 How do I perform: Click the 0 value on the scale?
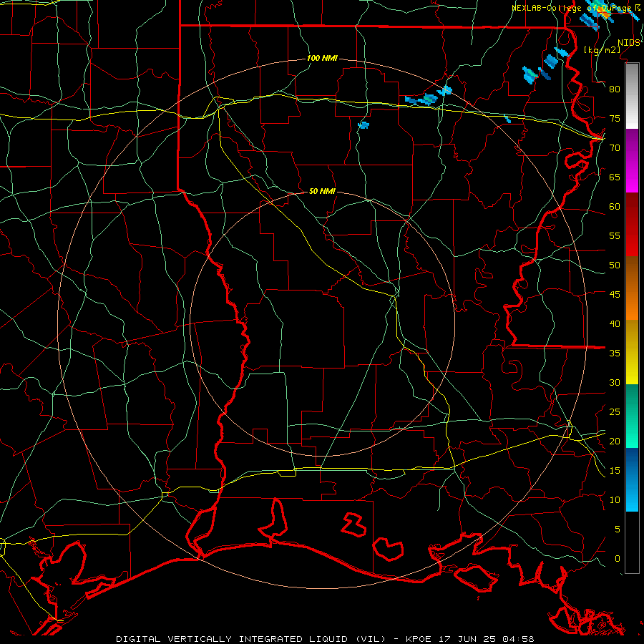(618, 559)
